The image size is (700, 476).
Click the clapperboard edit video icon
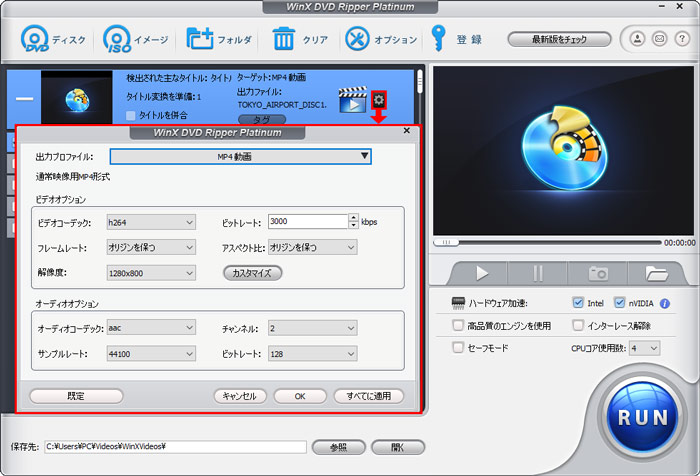tap(352, 100)
